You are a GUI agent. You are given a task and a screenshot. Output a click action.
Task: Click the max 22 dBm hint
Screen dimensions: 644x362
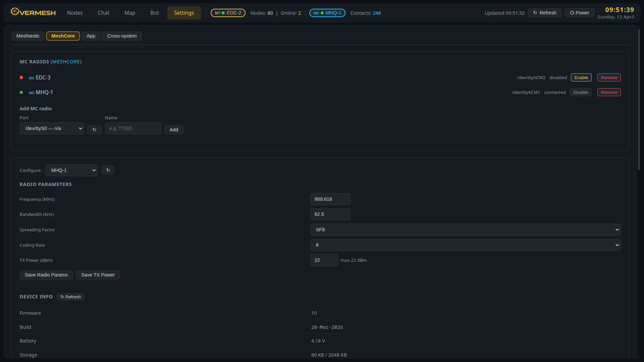click(354, 260)
